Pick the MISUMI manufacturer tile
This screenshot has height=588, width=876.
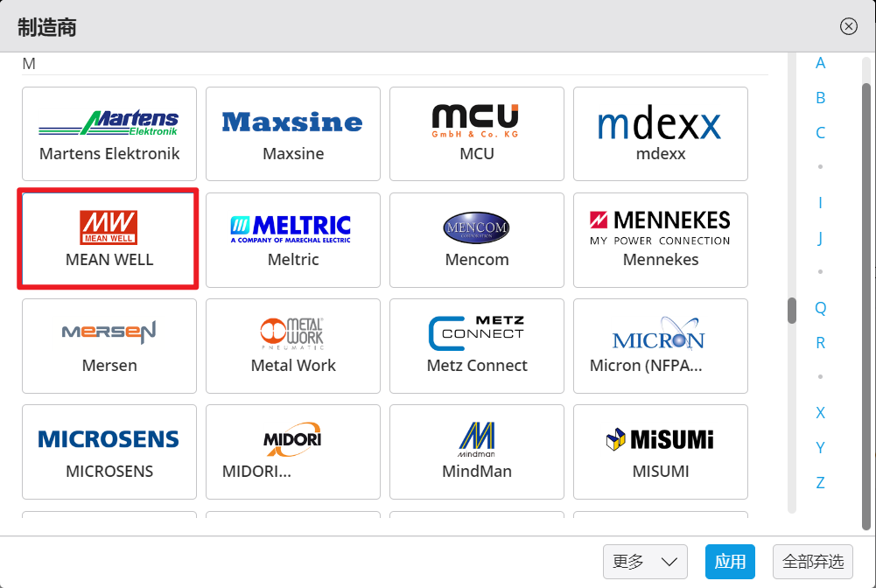tap(660, 451)
